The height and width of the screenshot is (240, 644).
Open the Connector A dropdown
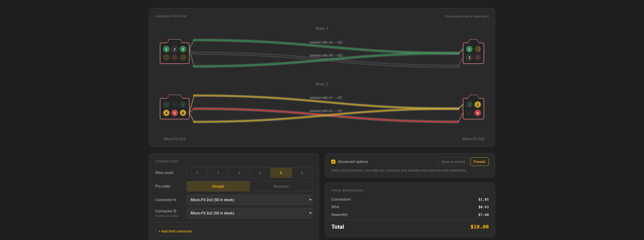click(250, 200)
